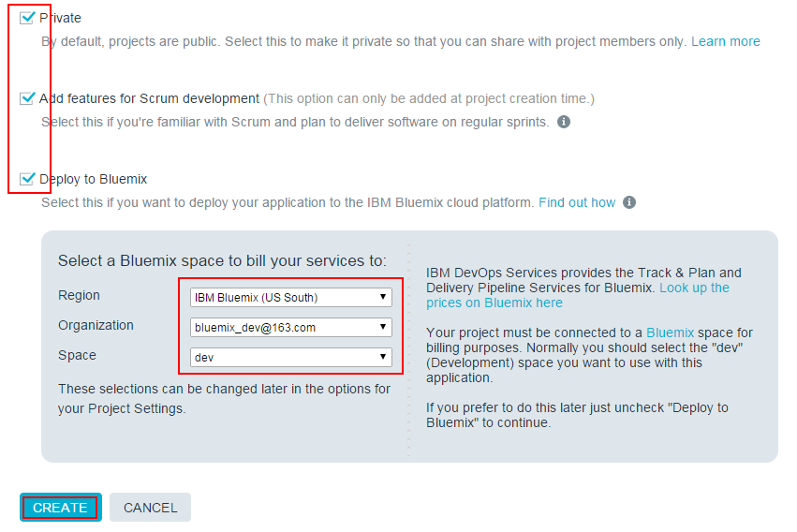The width and height of the screenshot is (797, 532).
Task: Uncheck the Private checkbox
Action: (x=27, y=17)
